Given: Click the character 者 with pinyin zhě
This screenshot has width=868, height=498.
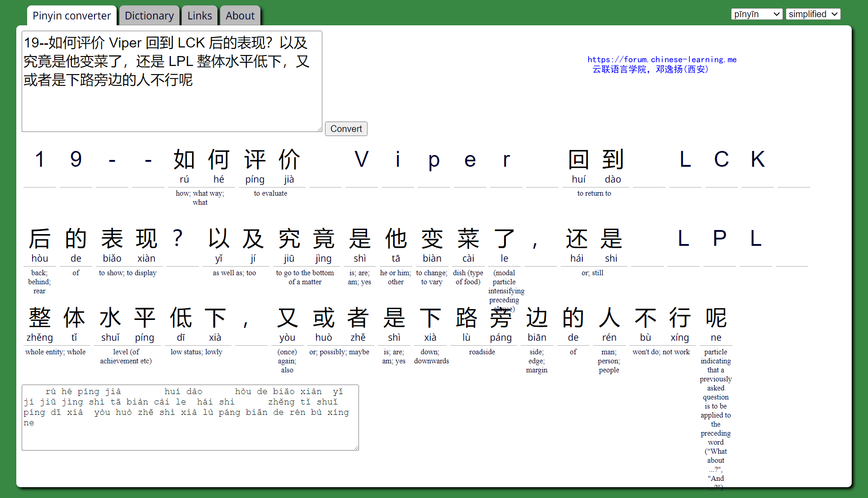Looking at the screenshot, I should [358, 318].
